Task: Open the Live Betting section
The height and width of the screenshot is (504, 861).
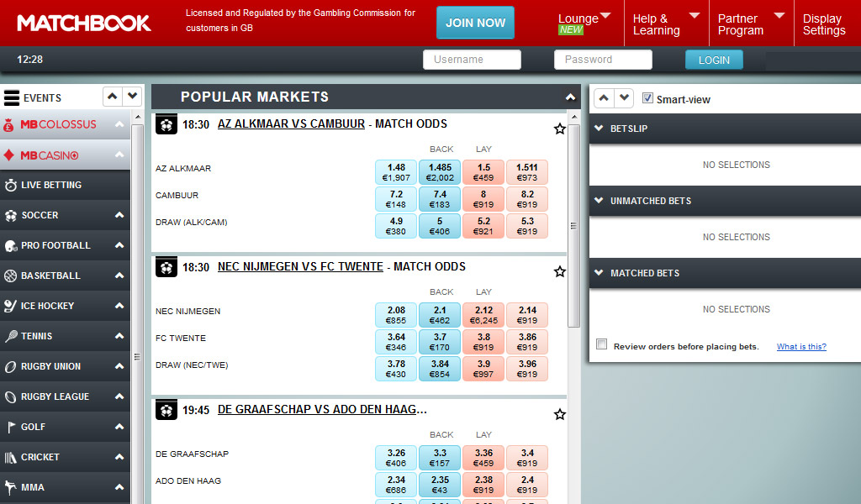Action: click(65, 185)
